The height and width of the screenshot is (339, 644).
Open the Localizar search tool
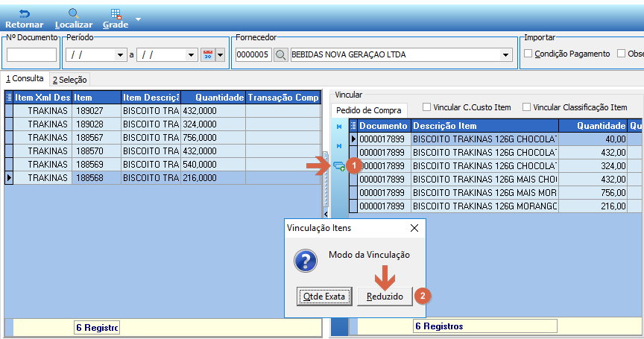tap(74, 19)
